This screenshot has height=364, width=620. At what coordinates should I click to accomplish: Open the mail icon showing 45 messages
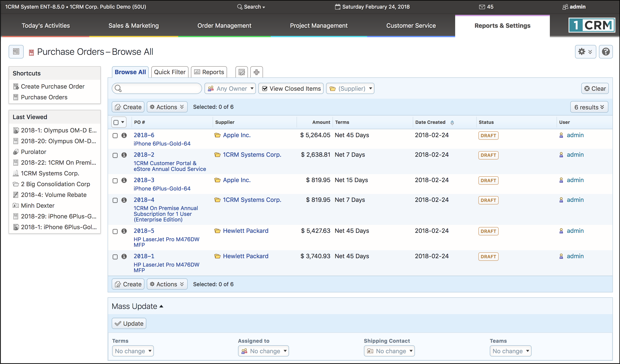pyautogui.click(x=486, y=7)
